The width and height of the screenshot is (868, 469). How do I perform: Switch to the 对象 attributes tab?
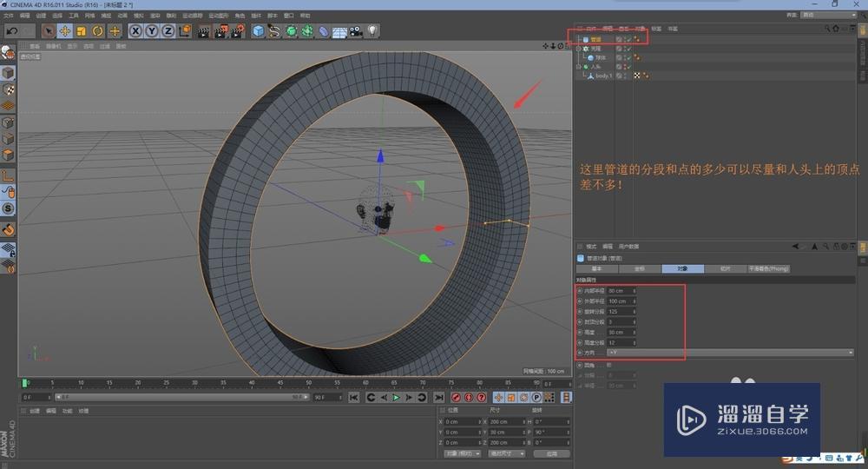pyautogui.click(x=682, y=268)
